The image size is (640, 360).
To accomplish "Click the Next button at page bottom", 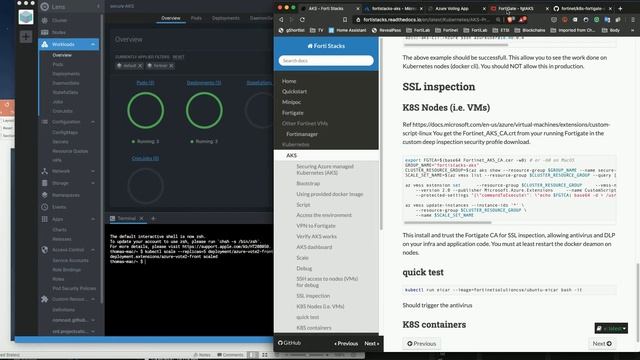I will point(602,344).
